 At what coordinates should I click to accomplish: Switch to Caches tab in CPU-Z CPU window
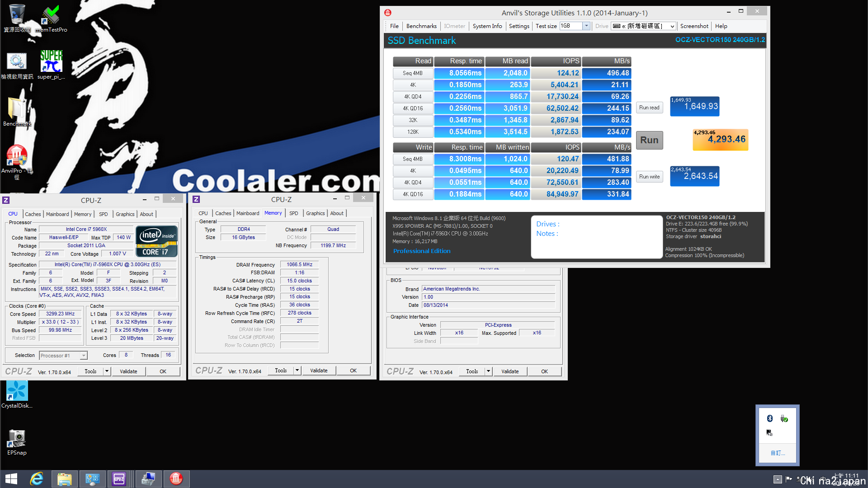[33, 214]
